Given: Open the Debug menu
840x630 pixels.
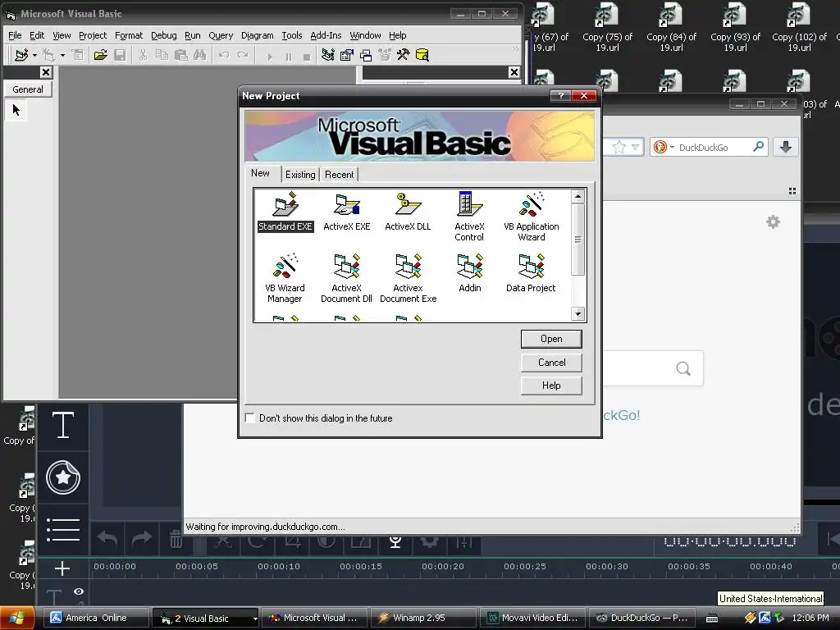Looking at the screenshot, I should 163,35.
